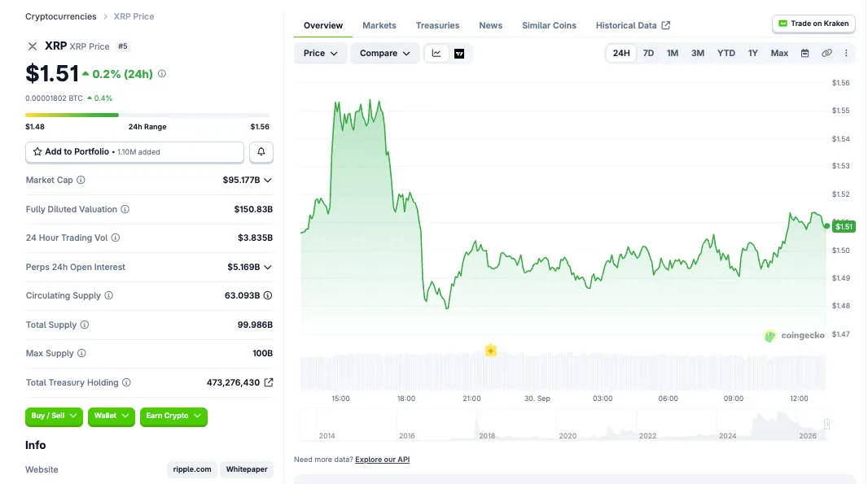Open the Earn Crypto dropdown
868x484 pixels.
pos(173,416)
